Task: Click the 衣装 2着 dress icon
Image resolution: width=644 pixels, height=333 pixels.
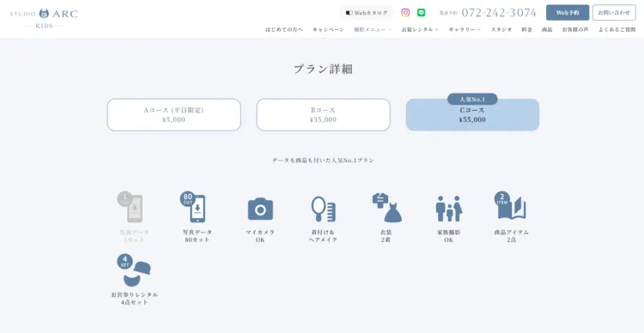Action: click(386, 208)
